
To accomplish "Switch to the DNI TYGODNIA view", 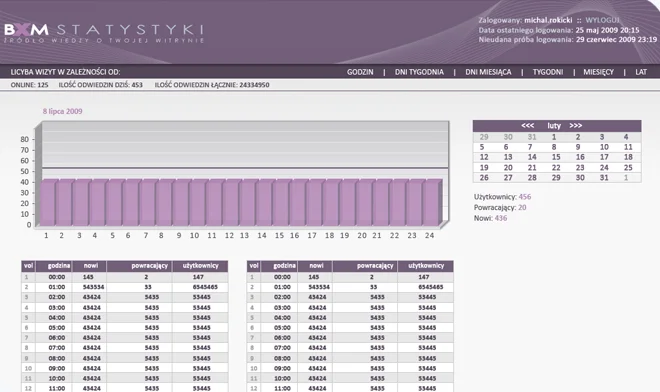I will 419,72.
